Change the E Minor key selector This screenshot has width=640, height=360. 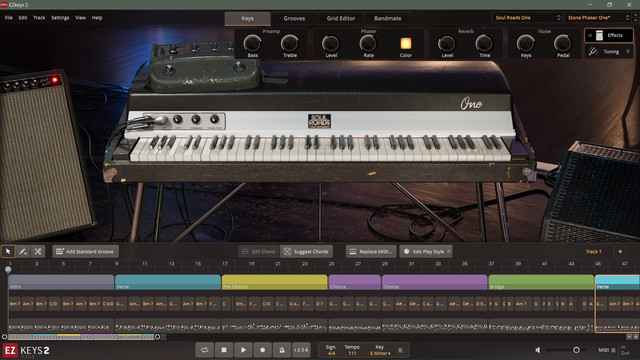pyautogui.click(x=380, y=353)
